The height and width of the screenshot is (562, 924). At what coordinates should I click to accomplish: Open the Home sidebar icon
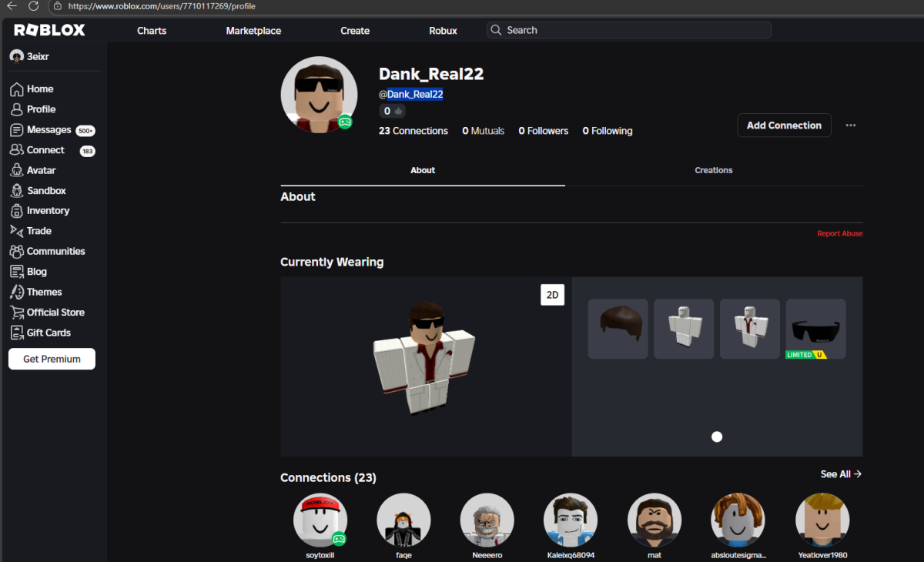point(16,89)
